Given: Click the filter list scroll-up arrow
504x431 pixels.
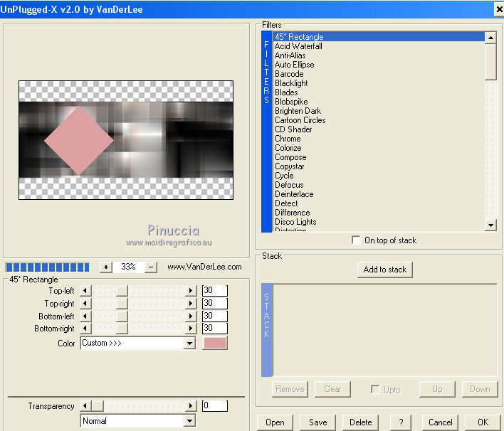Looking at the screenshot, I should (x=490, y=38).
